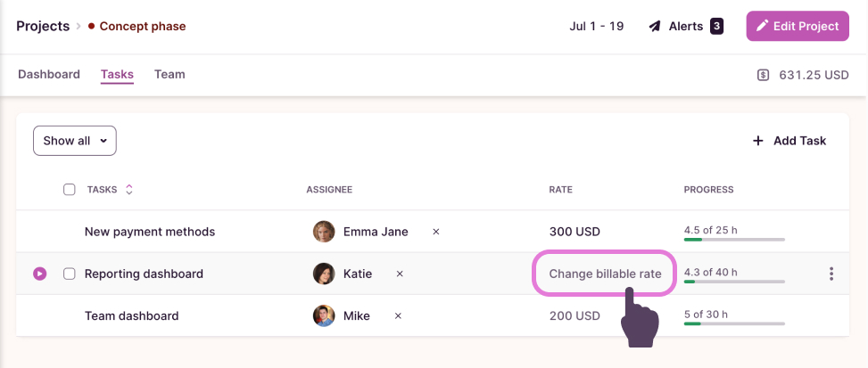This screenshot has height=368, width=868.
Task: Click the sort arrows next to Tasks header
Action: coord(128,190)
